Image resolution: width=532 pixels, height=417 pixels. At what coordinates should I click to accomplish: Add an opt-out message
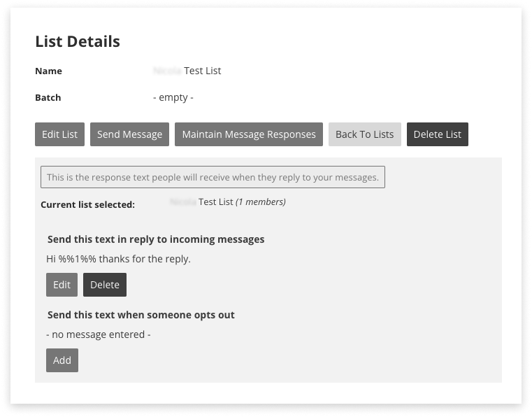coord(62,360)
